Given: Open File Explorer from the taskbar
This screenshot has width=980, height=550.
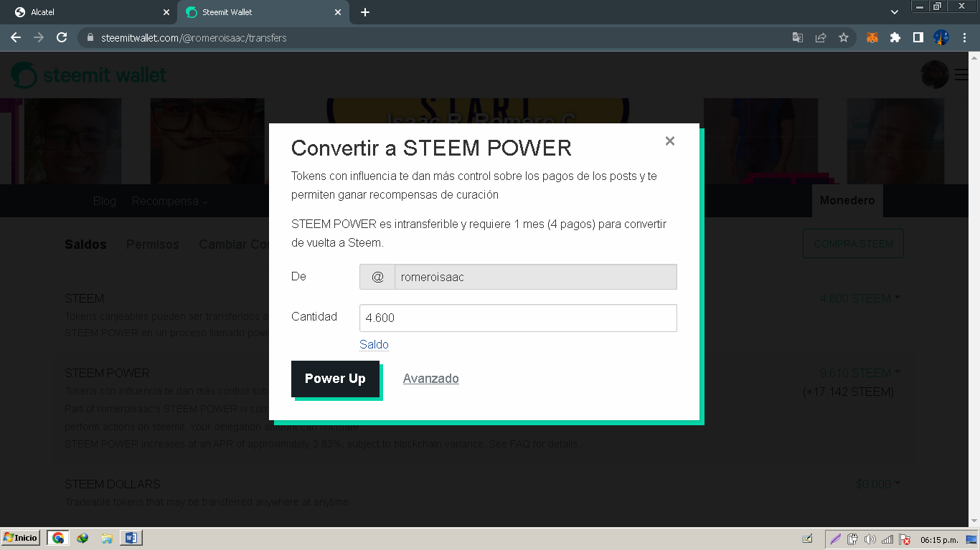Looking at the screenshot, I should (107, 538).
